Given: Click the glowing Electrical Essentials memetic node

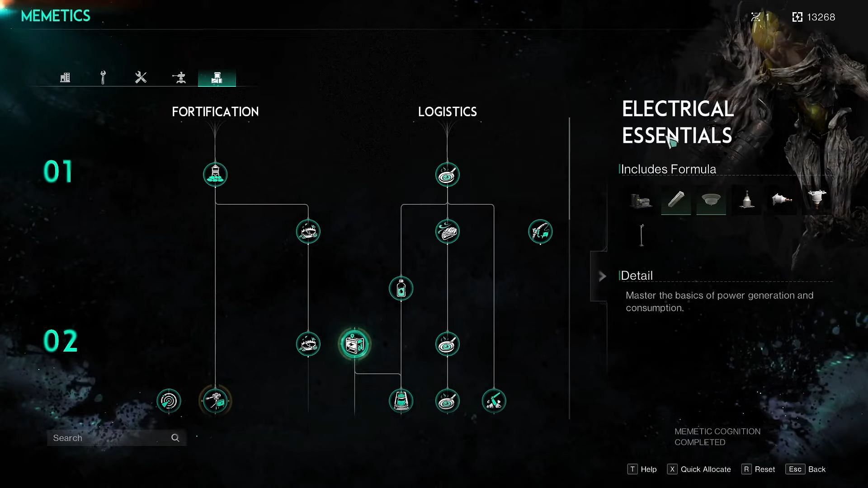Looking at the screenshot, I should (x=355, y=344).
